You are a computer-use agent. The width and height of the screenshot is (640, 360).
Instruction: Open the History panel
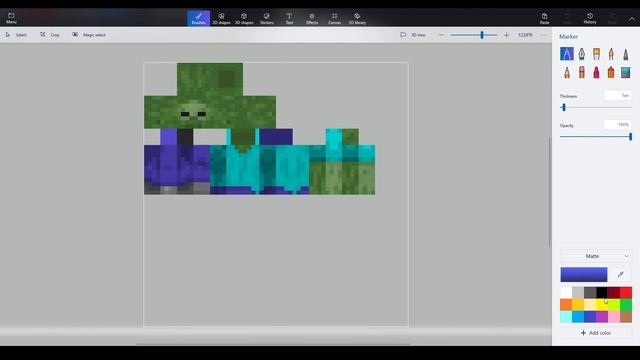point(590,18)
